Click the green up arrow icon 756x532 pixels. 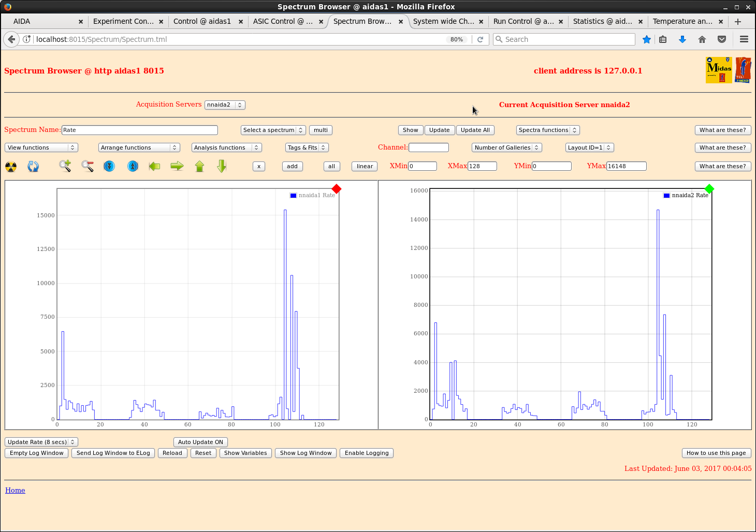200,166
